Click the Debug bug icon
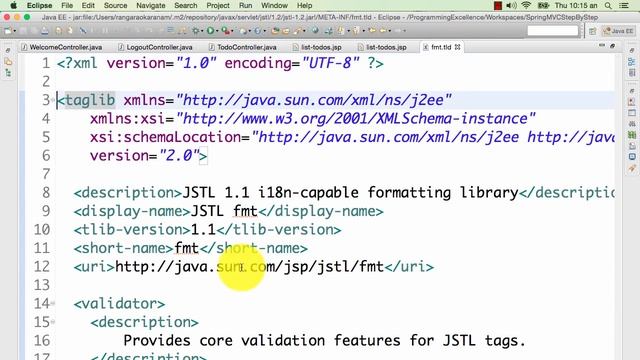Screen dimensions: 640x360 (195, 31)
